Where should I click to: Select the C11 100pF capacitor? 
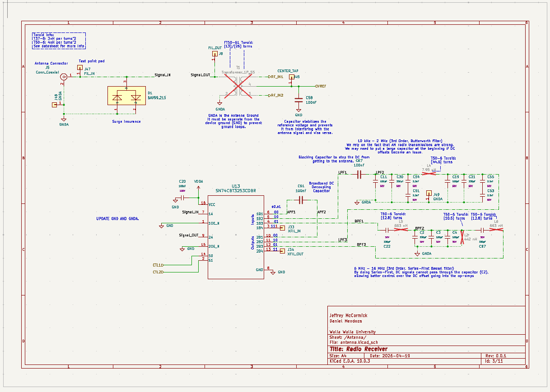click(x=375, y=181)
